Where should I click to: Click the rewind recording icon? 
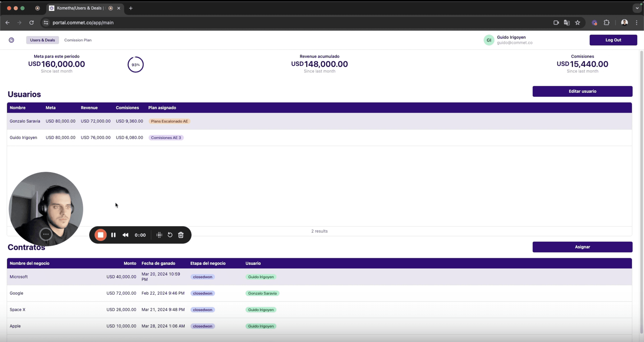tap(125, 235)
